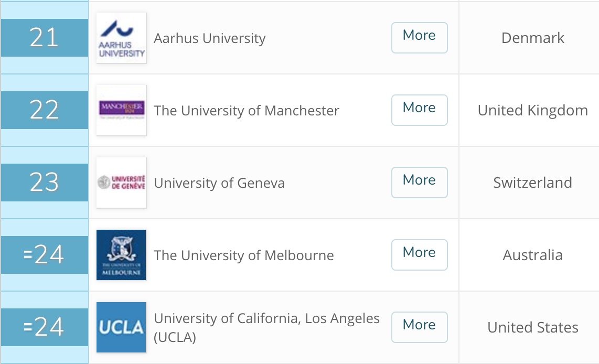Open More for Aarhus University
This screenshot has height=364, width=599.
pyautogui.click(x=420, y=37)
